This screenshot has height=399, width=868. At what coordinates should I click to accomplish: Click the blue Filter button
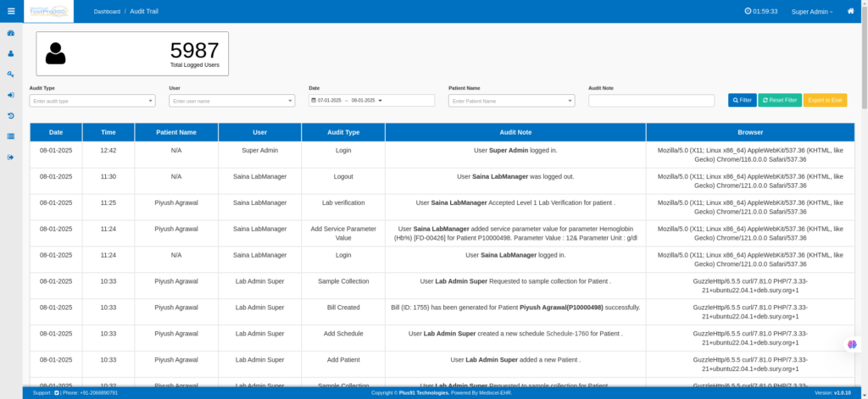[x=742, y=101]
